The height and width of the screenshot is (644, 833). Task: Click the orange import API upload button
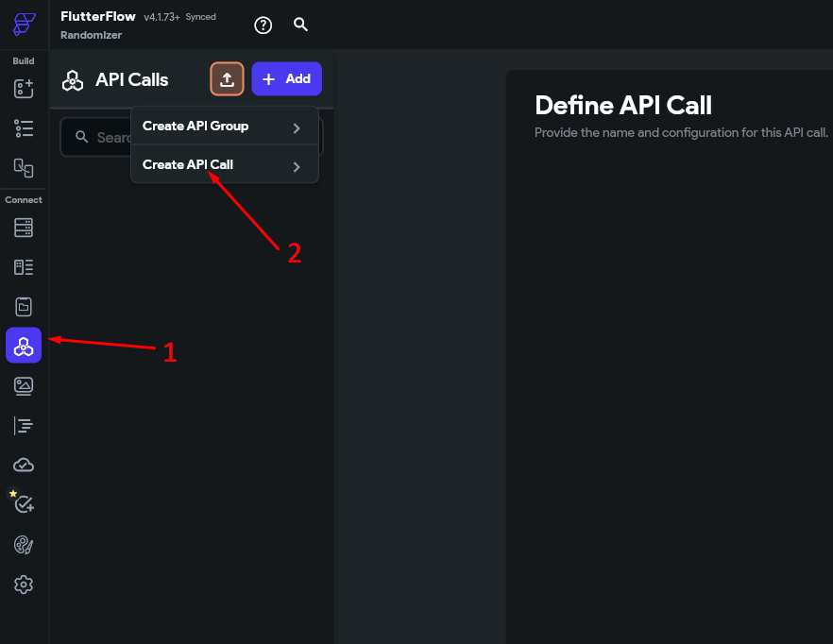click(x=227, y=78)
